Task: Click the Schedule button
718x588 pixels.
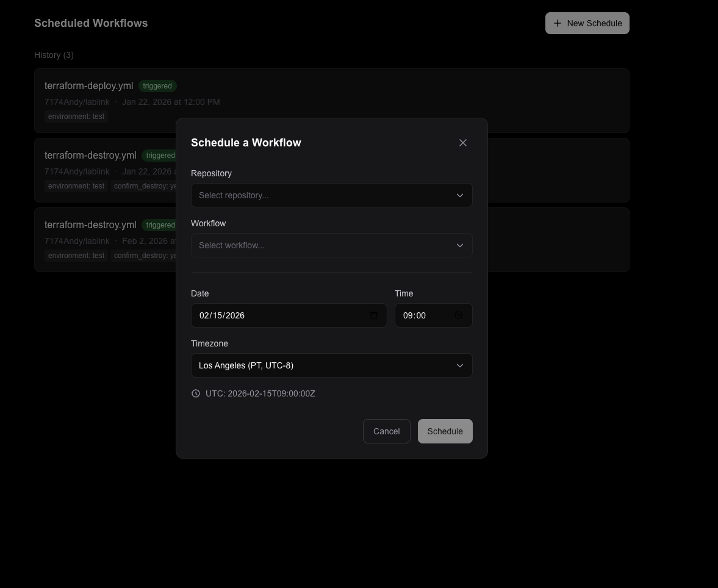Action: (x=445, y=431)
